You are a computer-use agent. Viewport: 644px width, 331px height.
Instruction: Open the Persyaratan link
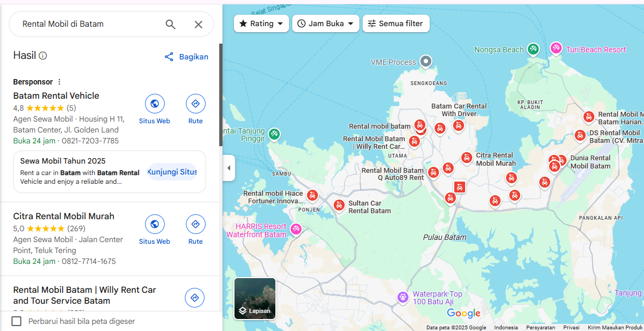pyautogui.click(x=540, y=328)
